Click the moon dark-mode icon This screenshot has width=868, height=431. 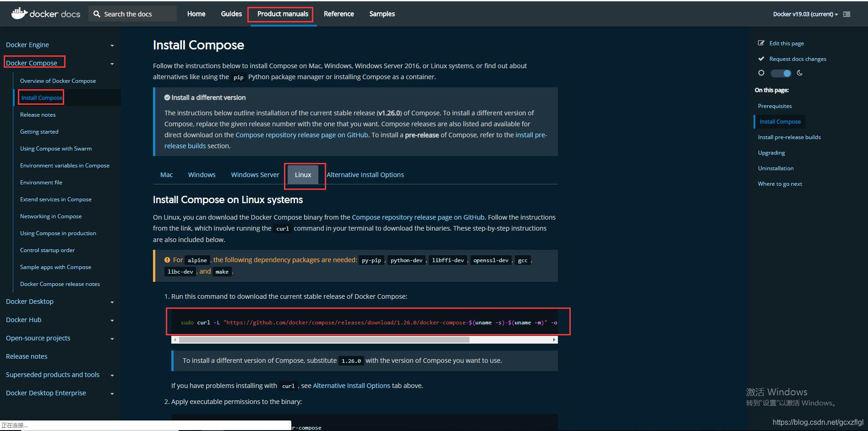(x=800, y=73)
